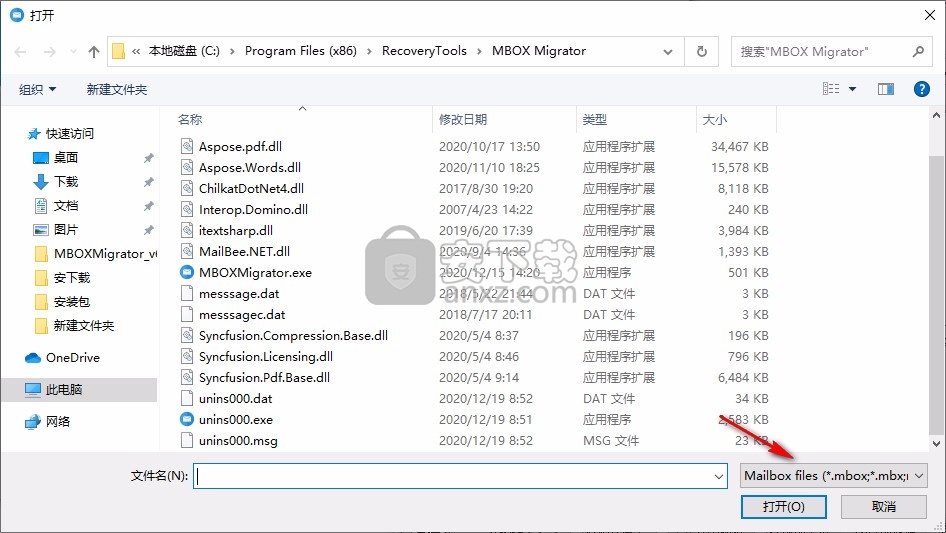The image size is (946, 533).
Task: Select 快速访问 in the sidebar
Action: pos(69,133)
